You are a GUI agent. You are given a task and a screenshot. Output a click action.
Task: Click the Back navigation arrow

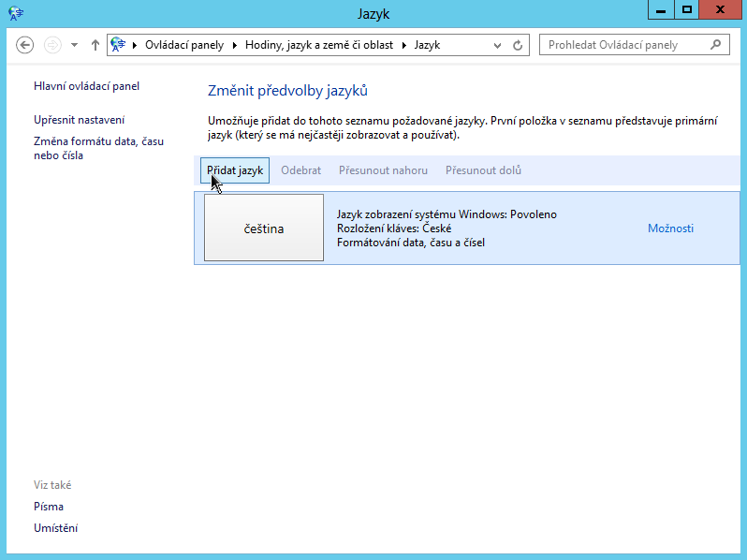pos(25,45)
